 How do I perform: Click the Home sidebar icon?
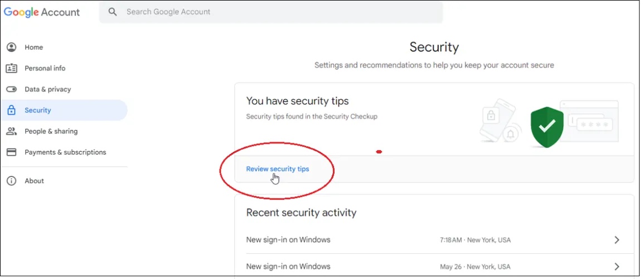(11, 47)
